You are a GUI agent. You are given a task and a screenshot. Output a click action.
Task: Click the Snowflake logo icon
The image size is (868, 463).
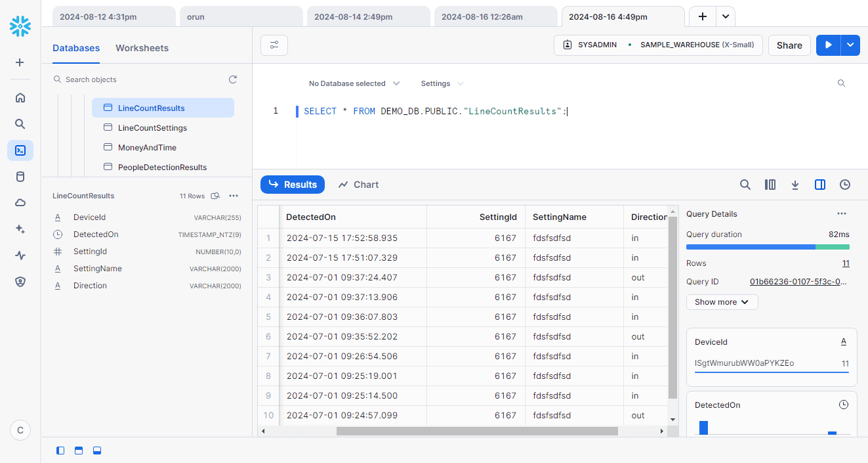tap(20, 26)
